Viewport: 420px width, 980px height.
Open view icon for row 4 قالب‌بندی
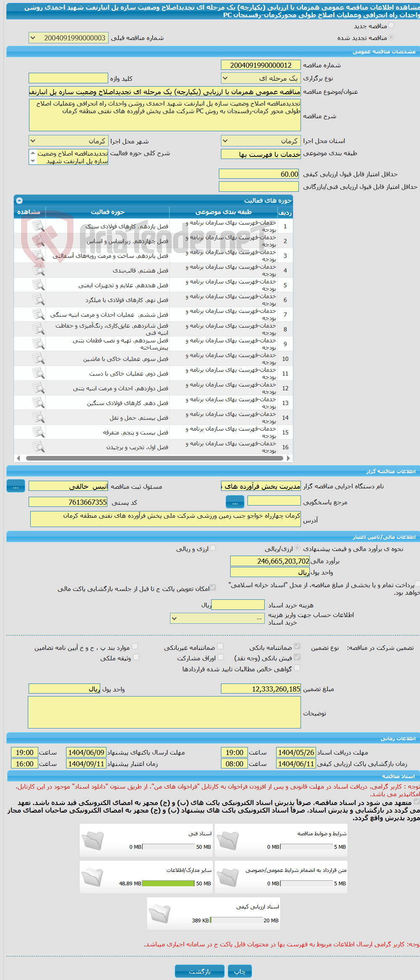click(x=38, y=270)
